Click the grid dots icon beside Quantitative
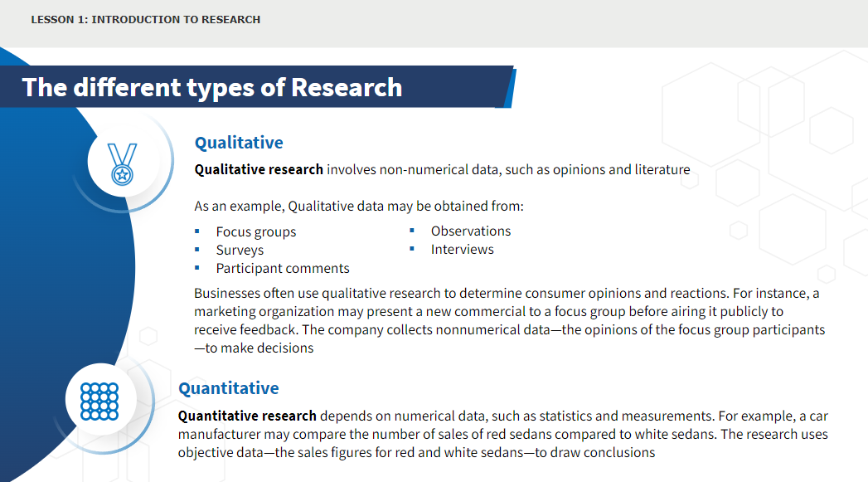 [99, 401]
